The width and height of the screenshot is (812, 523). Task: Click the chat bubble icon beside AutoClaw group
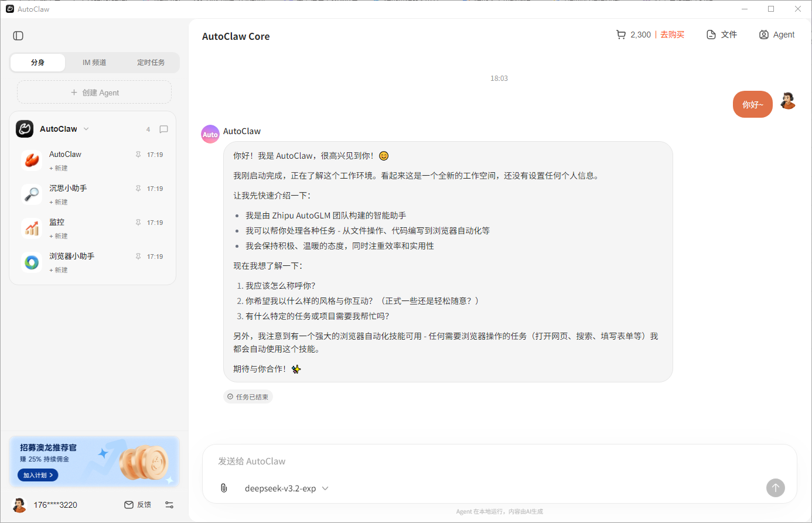coord(164,129)
